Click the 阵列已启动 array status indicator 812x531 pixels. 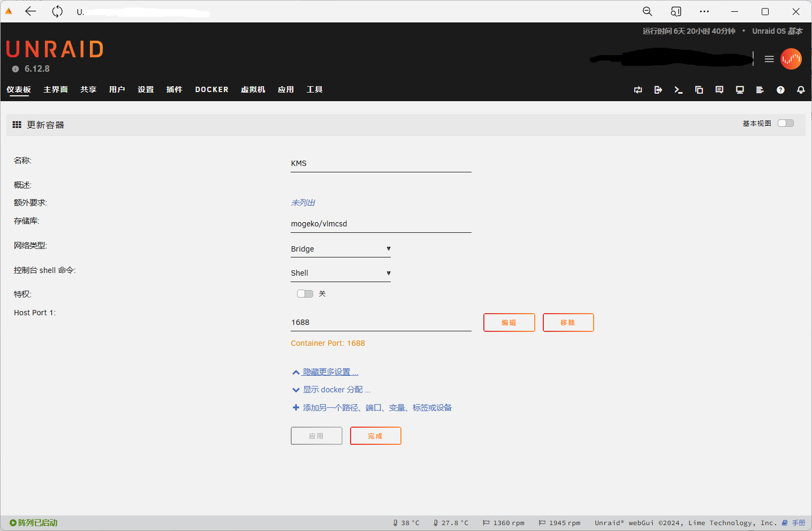[x=33, y=523]
